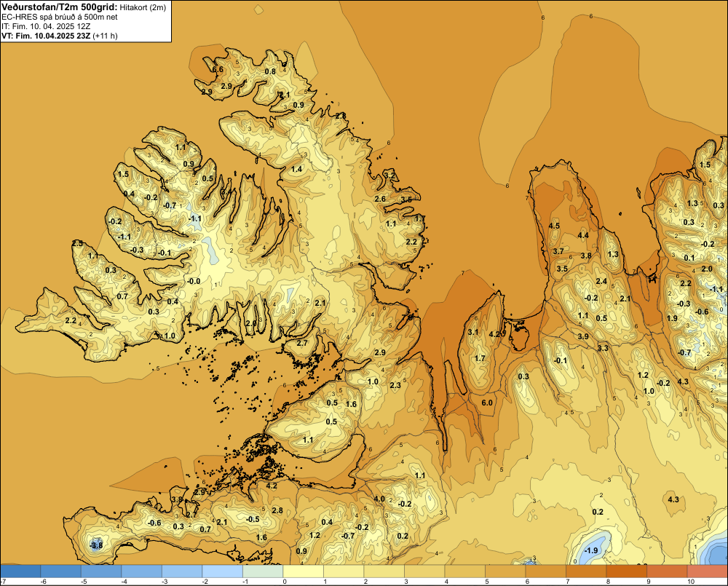This screenshot has width=728, height=586.
Task: Click the 2.4 temperature value on the map
Action: click(x=601, y=282)
